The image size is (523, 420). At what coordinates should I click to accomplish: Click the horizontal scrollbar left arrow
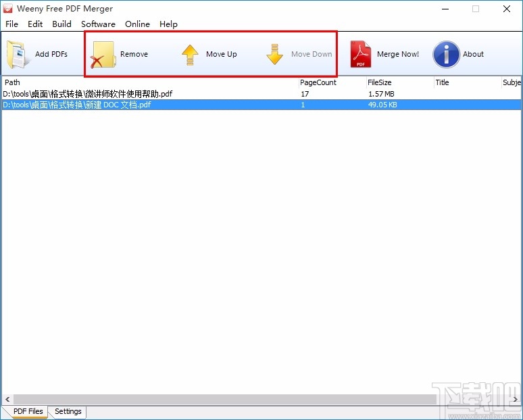(7, 399)
